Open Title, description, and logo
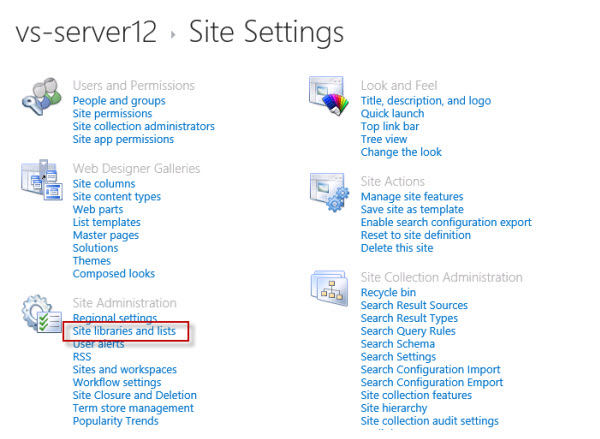 (x=426, y=101)
